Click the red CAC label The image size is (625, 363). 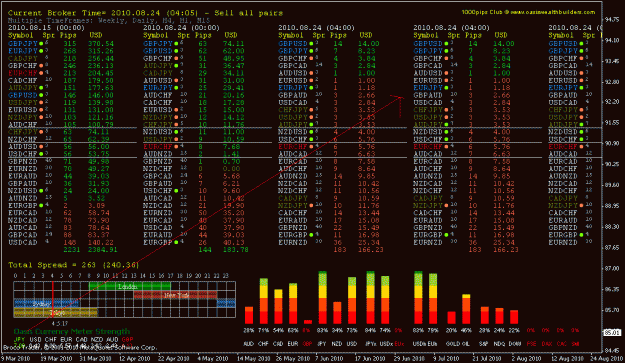[562, 343]
